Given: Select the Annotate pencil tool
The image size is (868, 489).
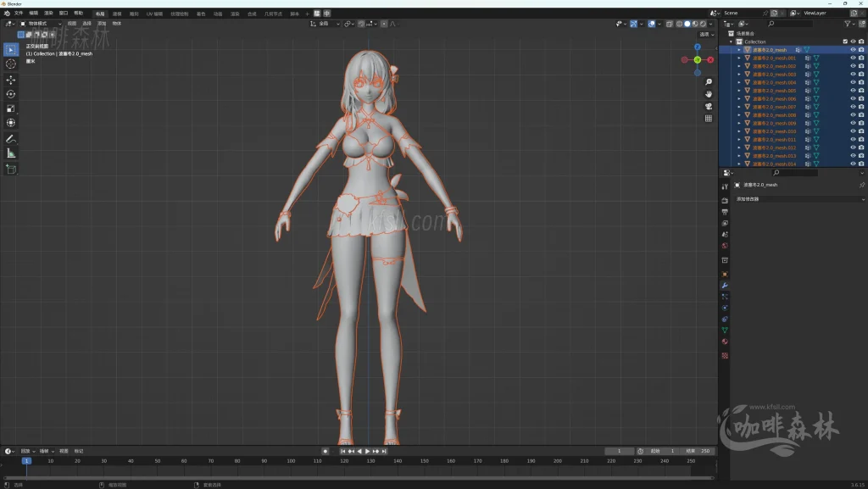Looking at the screenshot, I should [10, 139].
